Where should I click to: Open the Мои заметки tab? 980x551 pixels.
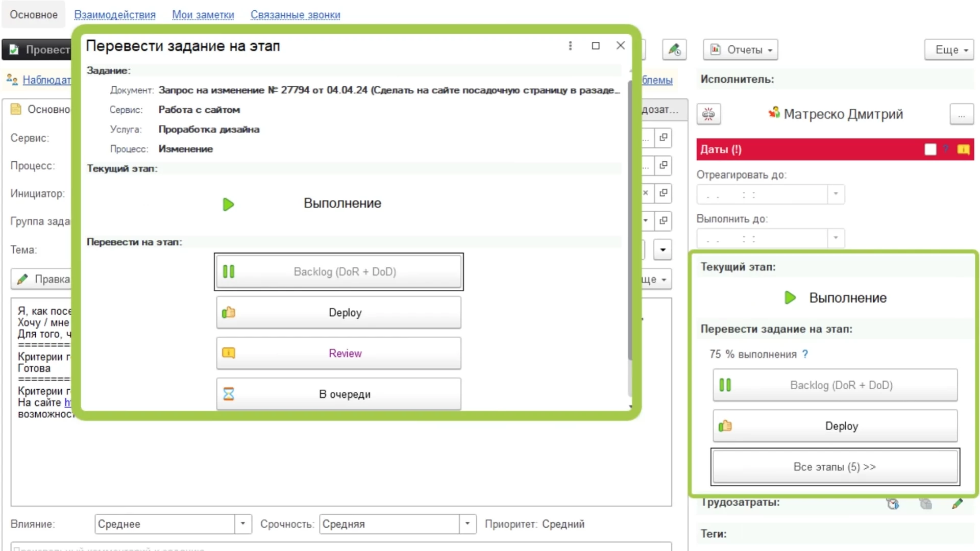203,15
